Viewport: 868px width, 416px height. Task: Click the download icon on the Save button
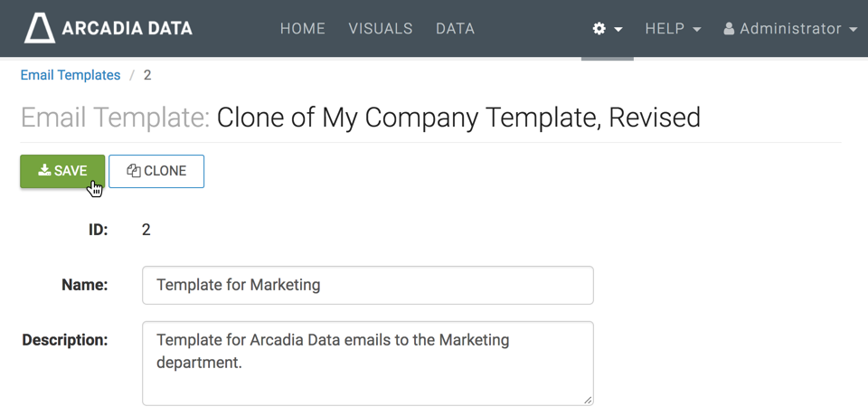[44, 171]
